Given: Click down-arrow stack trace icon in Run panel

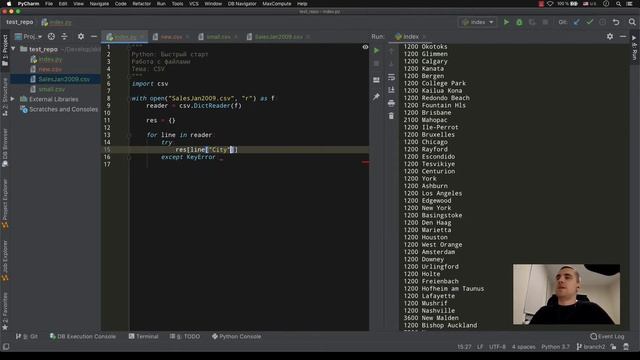Looking at the screenshot, I should (391, 64).
